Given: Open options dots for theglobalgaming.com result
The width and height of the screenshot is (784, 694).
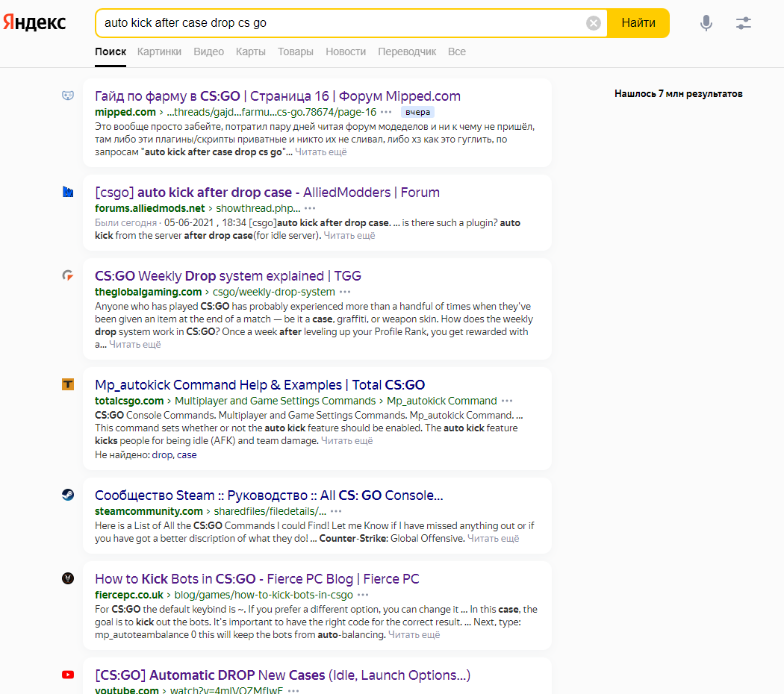Looking at the screenshot, I should pos(345,292).
